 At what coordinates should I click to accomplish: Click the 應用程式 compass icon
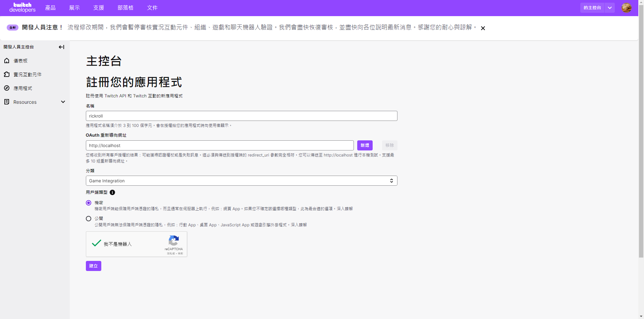coord(7,88)
